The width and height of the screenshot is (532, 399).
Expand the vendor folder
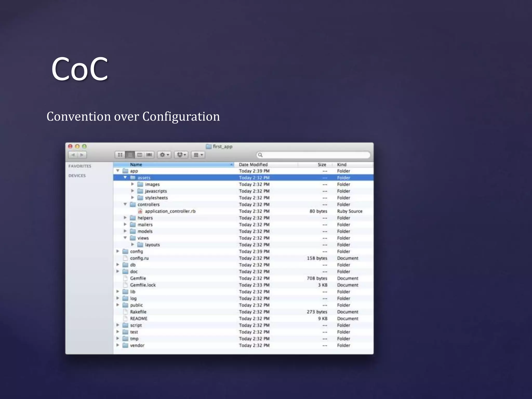[x=118, y=345]
